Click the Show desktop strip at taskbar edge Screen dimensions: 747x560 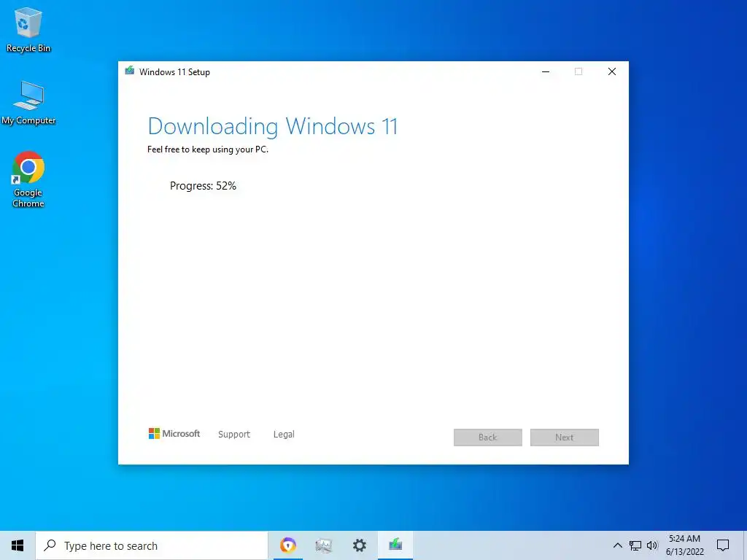[x=745, y=545]
